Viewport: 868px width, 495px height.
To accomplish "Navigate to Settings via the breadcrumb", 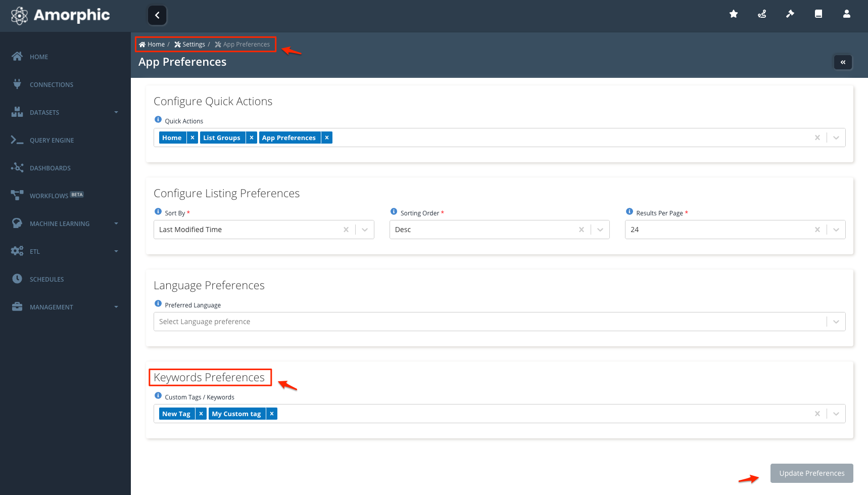I will (x=194, y=44).
